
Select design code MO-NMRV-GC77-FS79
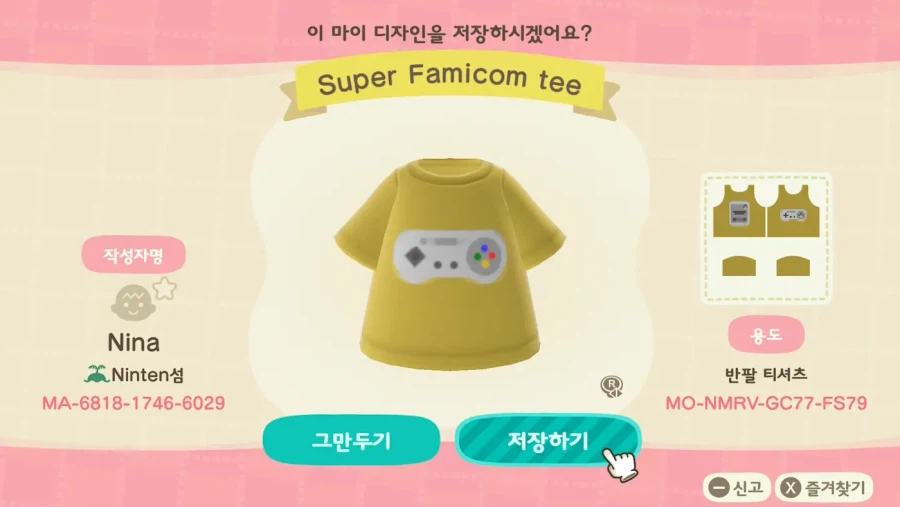(x=766, y=403)
